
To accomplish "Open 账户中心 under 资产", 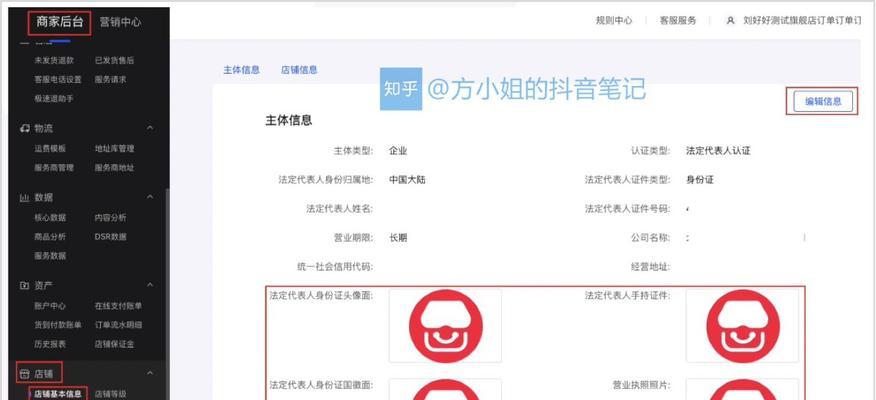I will [50, 306].
